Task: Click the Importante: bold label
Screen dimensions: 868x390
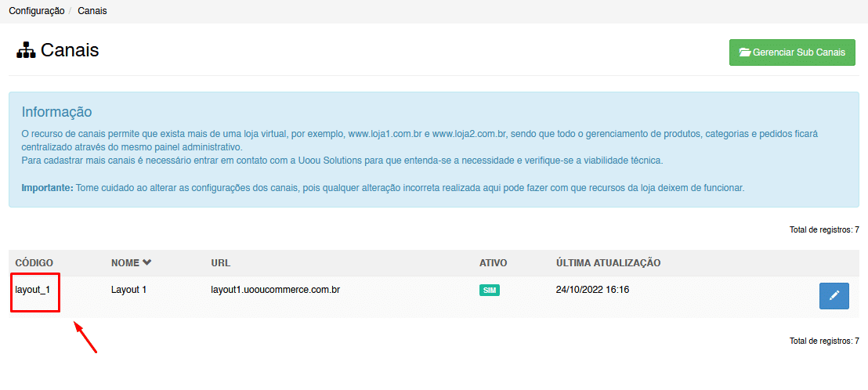Action: (x=48, y=187)
